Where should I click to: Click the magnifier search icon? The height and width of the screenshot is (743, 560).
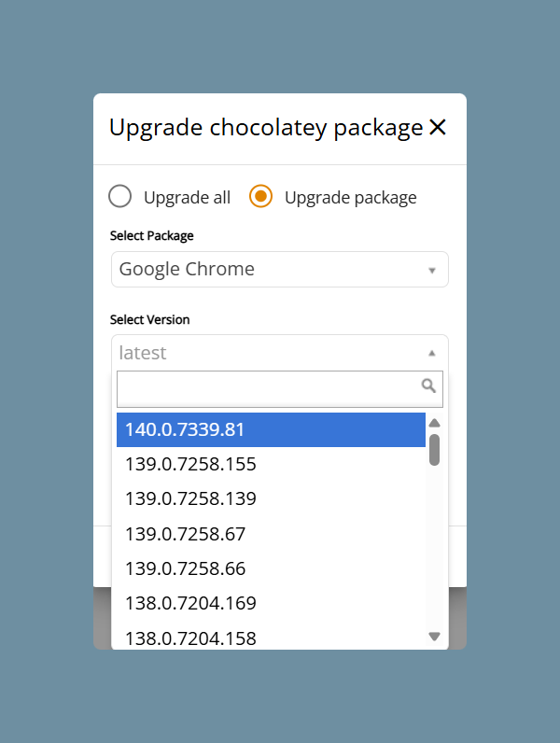[428, 386]
